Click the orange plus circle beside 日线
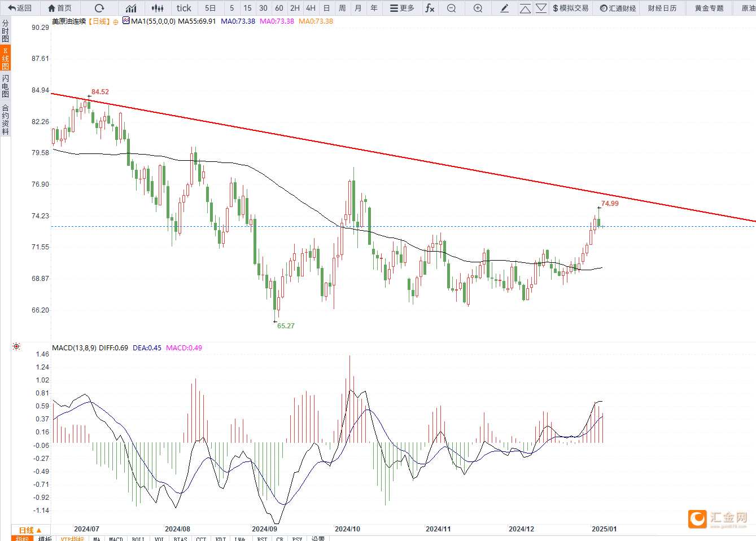 pos(116,21)
